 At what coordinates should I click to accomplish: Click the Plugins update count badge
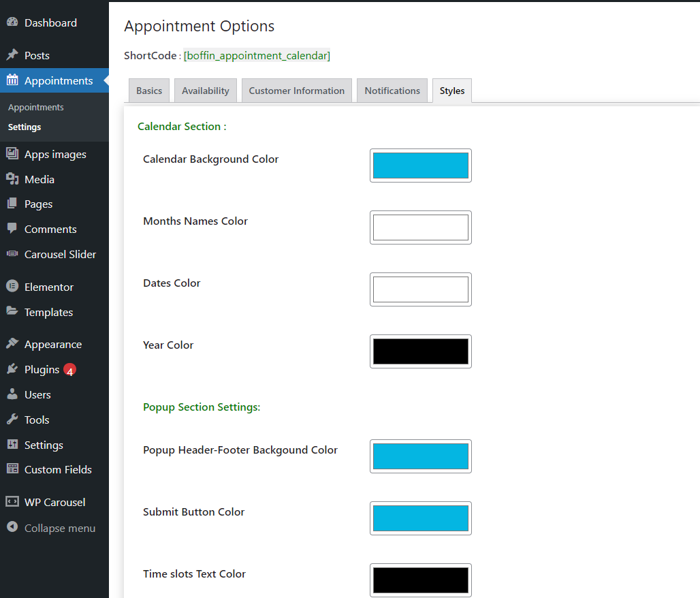tap(69, 370)
